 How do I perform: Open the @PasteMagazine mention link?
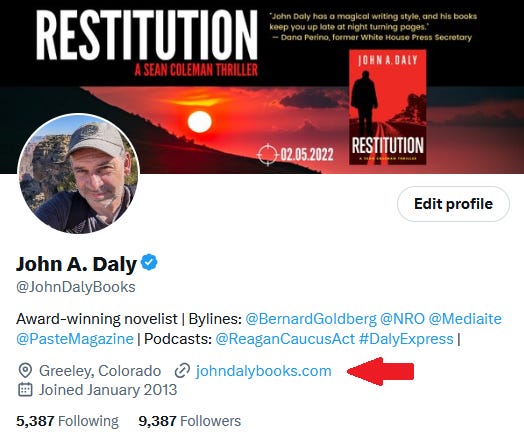tap(75, 339)
